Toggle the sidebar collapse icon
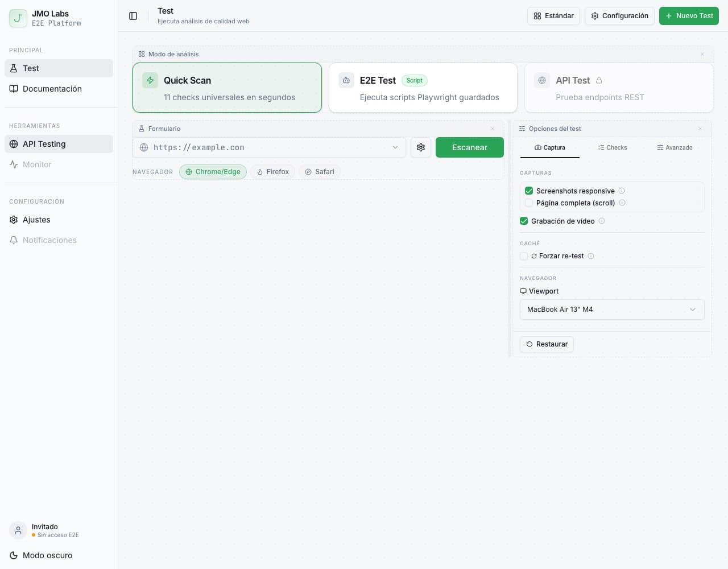This screenshot has width=728, height=569. (133, 16)
